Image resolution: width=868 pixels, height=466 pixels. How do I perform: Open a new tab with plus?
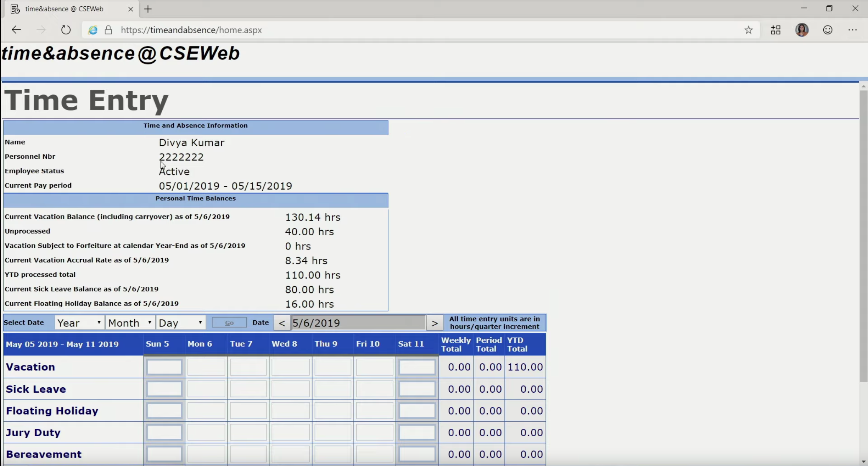(x=148, y=9)
